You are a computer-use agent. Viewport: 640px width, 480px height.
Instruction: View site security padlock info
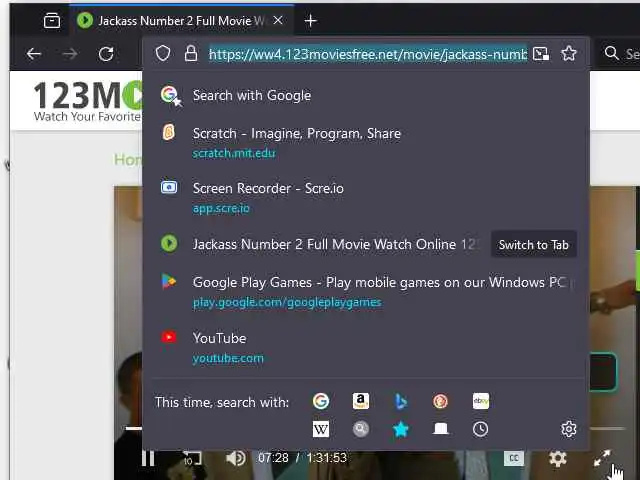pyautogui.click(x=191, y=53)
